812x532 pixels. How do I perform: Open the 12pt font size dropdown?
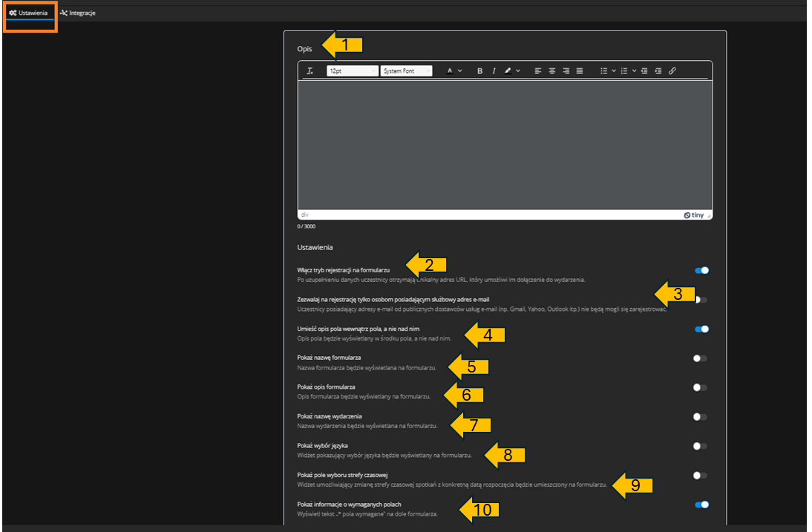tap(351, 71)
